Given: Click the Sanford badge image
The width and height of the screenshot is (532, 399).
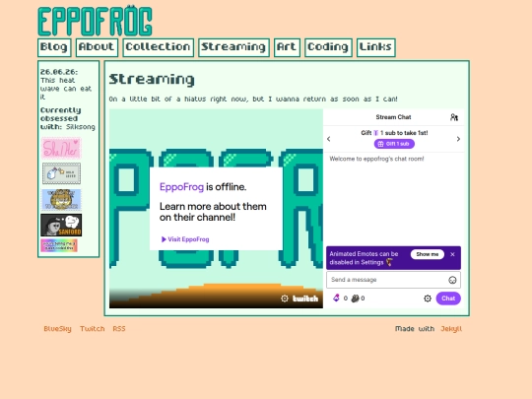Looking at the screenshot, I should pyautogui.click(x=61, y=225).
